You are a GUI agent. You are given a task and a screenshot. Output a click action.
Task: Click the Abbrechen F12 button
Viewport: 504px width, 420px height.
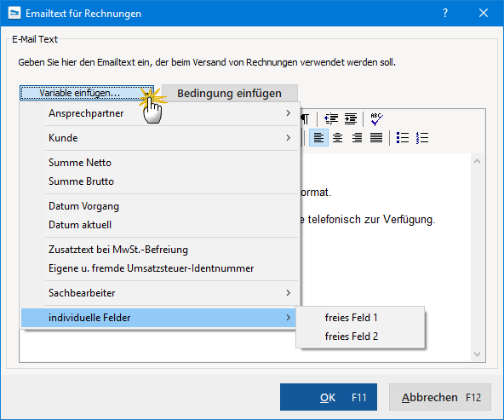coord(440,397)
